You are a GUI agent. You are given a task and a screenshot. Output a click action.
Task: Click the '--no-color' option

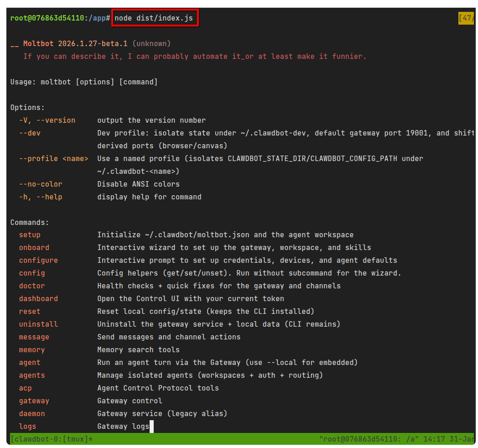click(41, 184)
